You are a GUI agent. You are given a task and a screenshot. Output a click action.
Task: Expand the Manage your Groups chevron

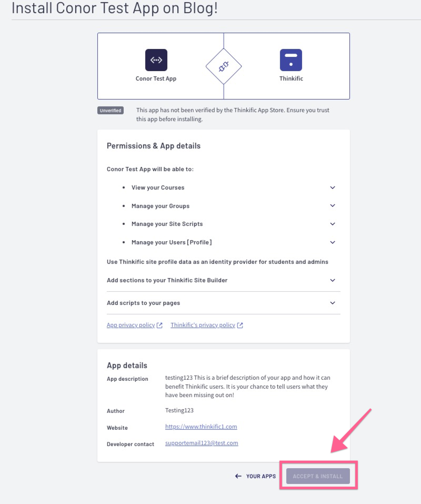[333, 206]
